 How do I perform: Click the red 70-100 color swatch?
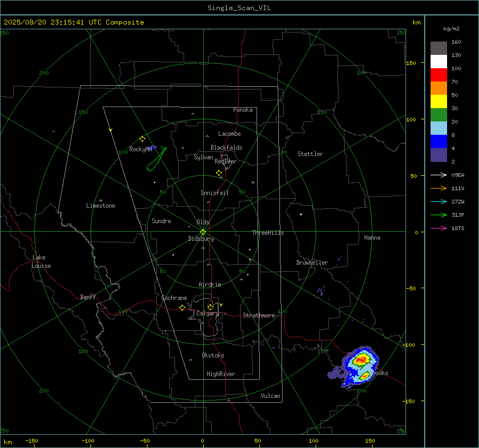(x=439, y=75)
